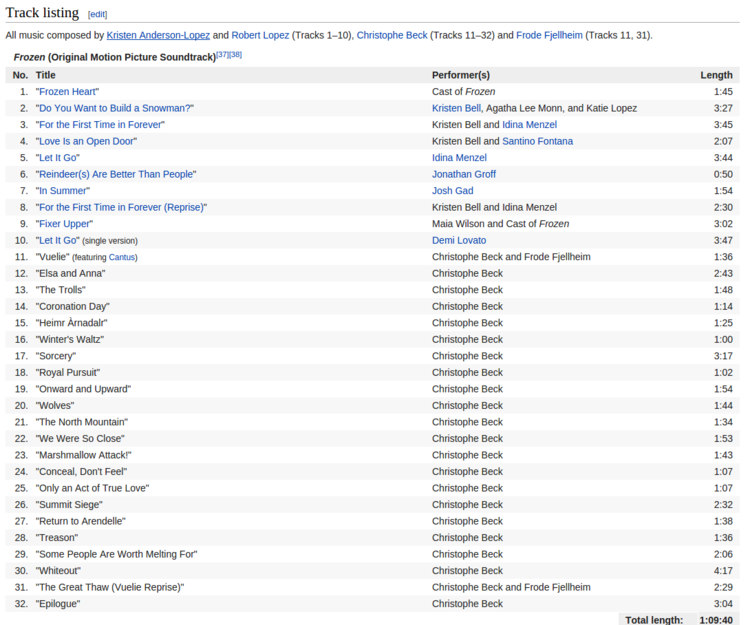Click the total length value 1:09:40
The height and width of the screenshot is (625, 750).
click(716, 620)
